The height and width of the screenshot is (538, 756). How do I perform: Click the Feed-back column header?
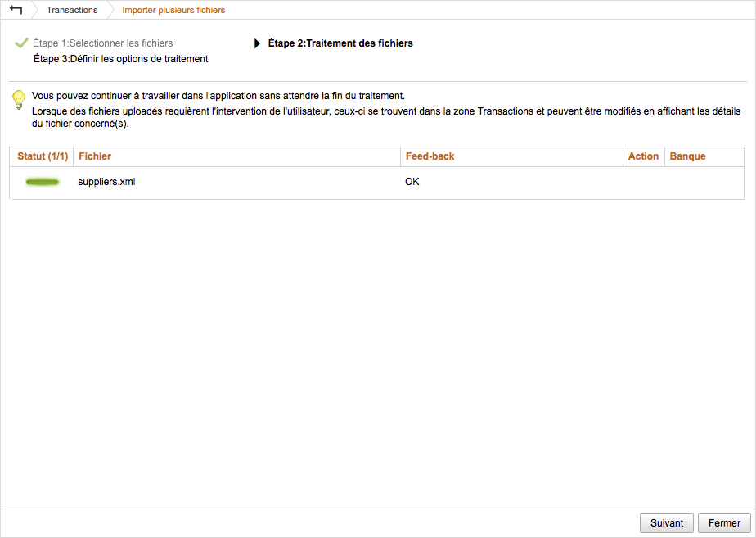click(430, 156)
